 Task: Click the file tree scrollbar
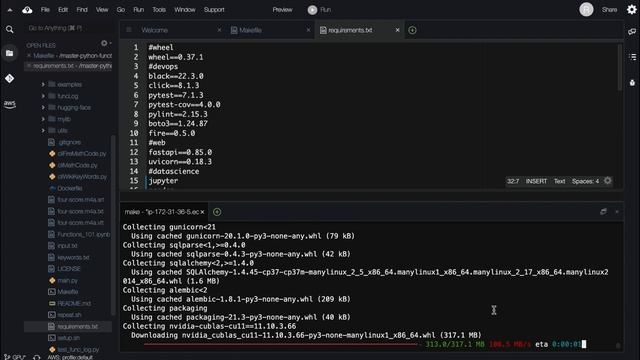(x=113, y=224)
